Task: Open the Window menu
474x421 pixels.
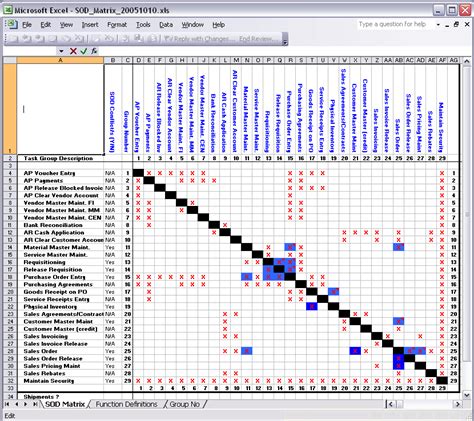Action: 193,25
